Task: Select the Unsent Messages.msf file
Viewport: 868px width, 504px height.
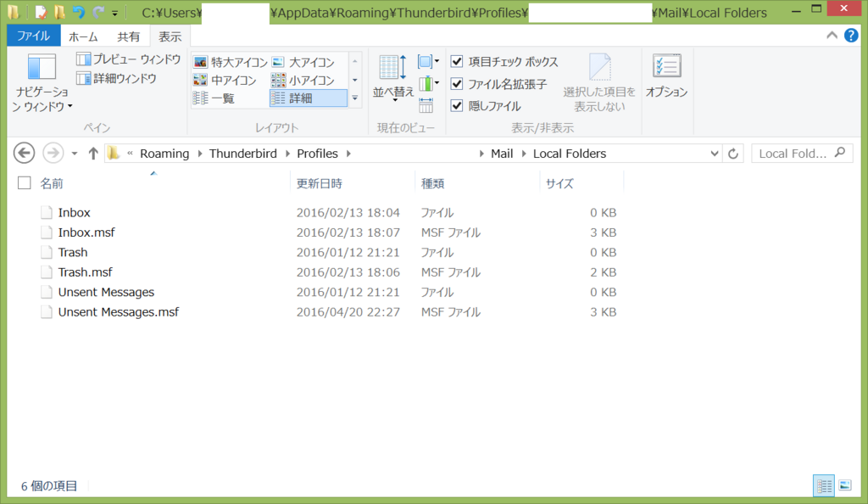Action: (x=118, y=312)
